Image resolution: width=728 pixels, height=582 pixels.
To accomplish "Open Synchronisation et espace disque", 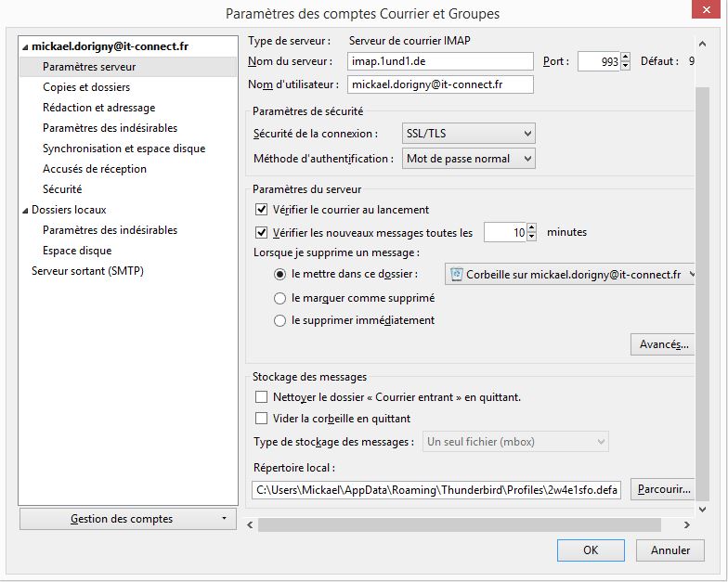I will pyautogui.click(x=124, y=149).
